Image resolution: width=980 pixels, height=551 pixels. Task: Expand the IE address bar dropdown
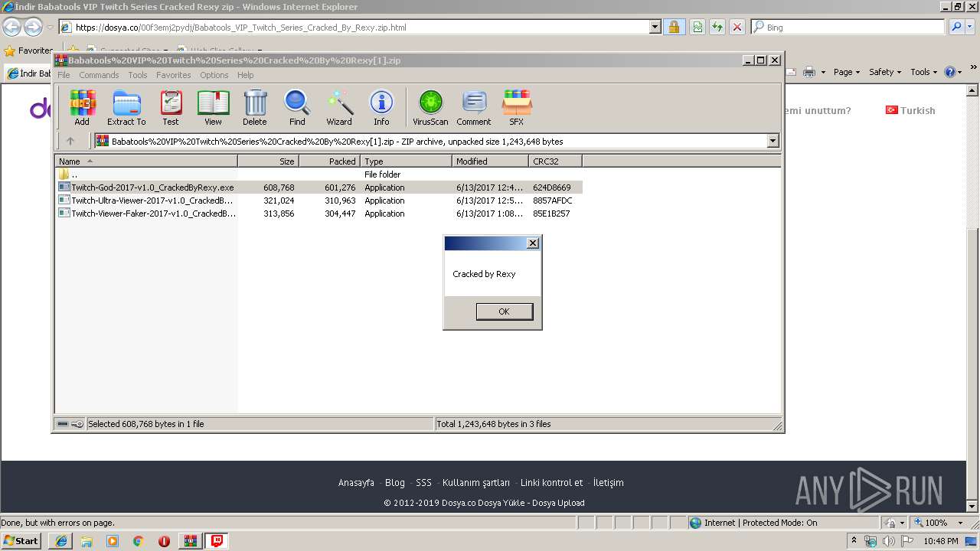(655, 28)
